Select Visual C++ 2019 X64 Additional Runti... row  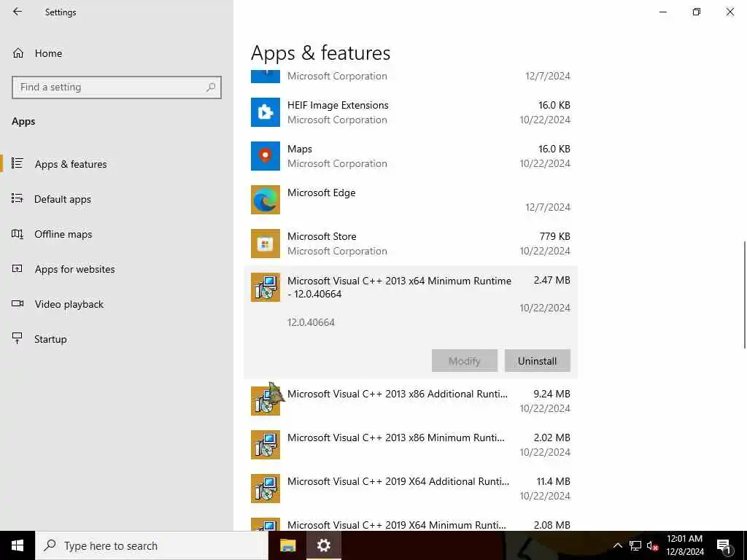411,489
